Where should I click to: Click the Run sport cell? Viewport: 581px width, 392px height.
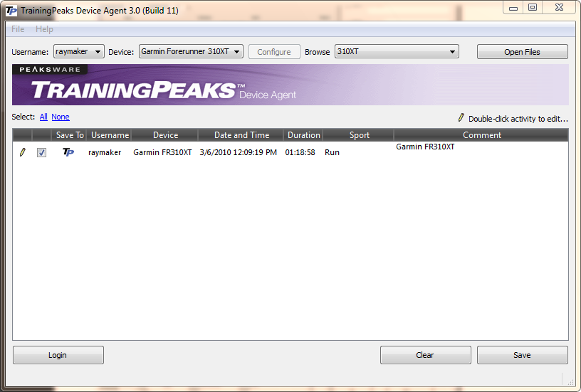pos(332,152)
